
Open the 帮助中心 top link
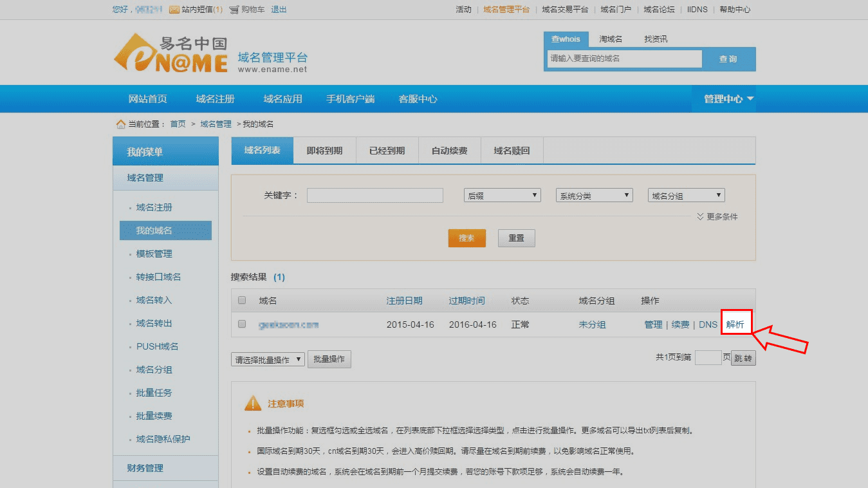[735, 10]
